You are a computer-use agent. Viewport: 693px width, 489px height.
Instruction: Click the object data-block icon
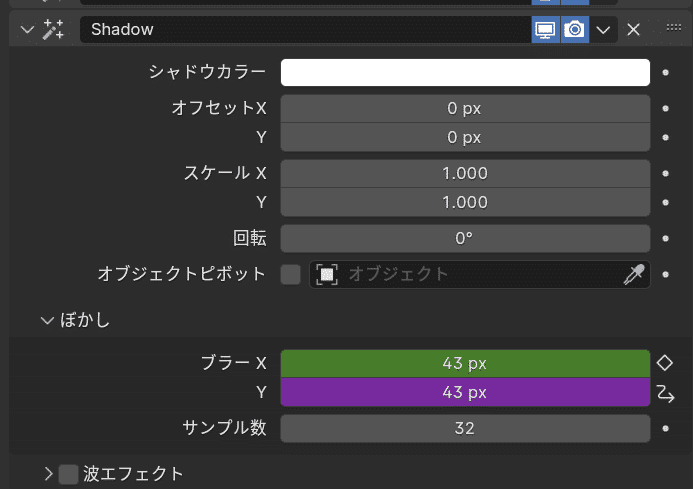tap(327, 275)
